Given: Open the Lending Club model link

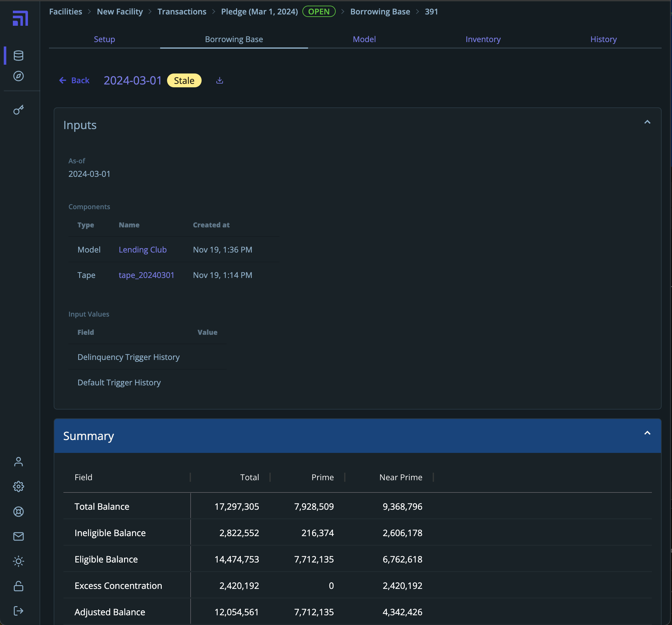Looking at the screenshot, I should [x=142, y=249].
